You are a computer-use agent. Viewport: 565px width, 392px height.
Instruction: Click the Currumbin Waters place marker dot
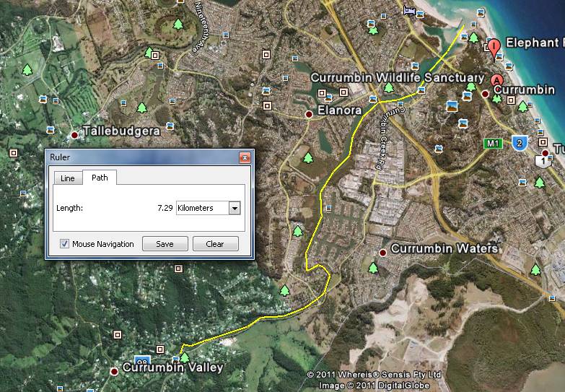(383, 252)
